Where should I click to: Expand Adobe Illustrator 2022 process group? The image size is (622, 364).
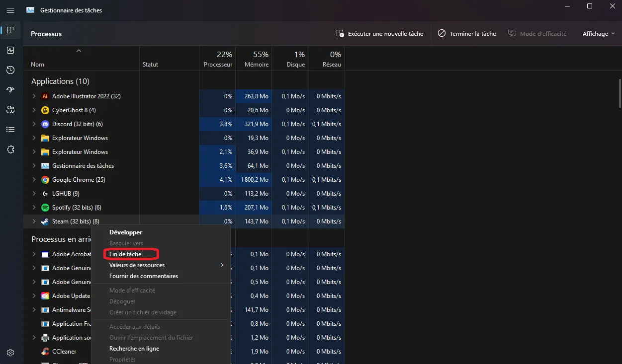click(34, 96)
